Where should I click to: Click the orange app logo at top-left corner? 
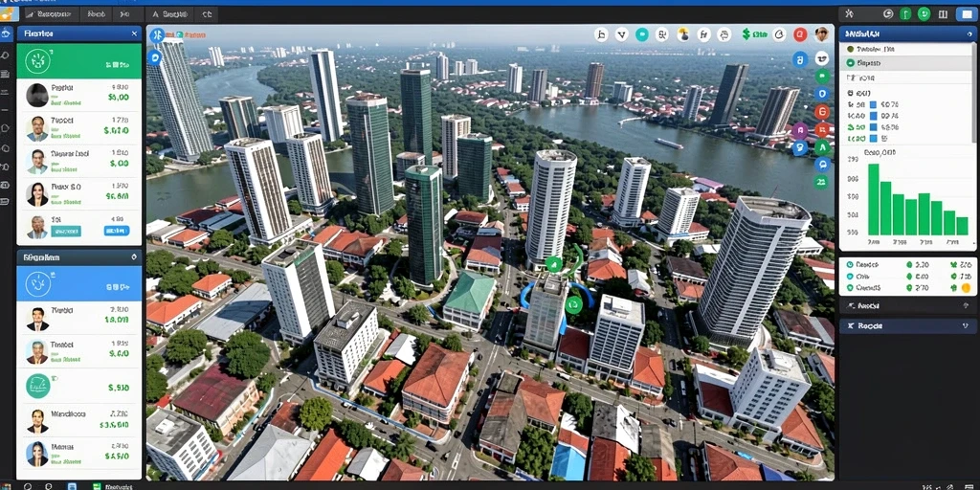point(9,13)
